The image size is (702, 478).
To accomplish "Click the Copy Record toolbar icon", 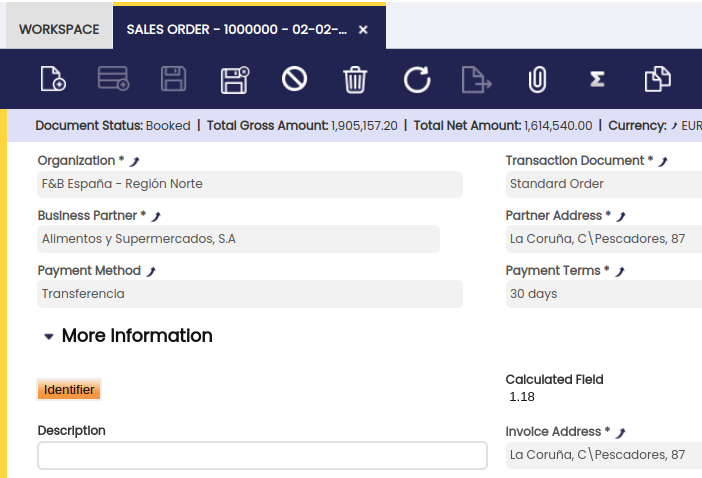I will tap(657, 79).
